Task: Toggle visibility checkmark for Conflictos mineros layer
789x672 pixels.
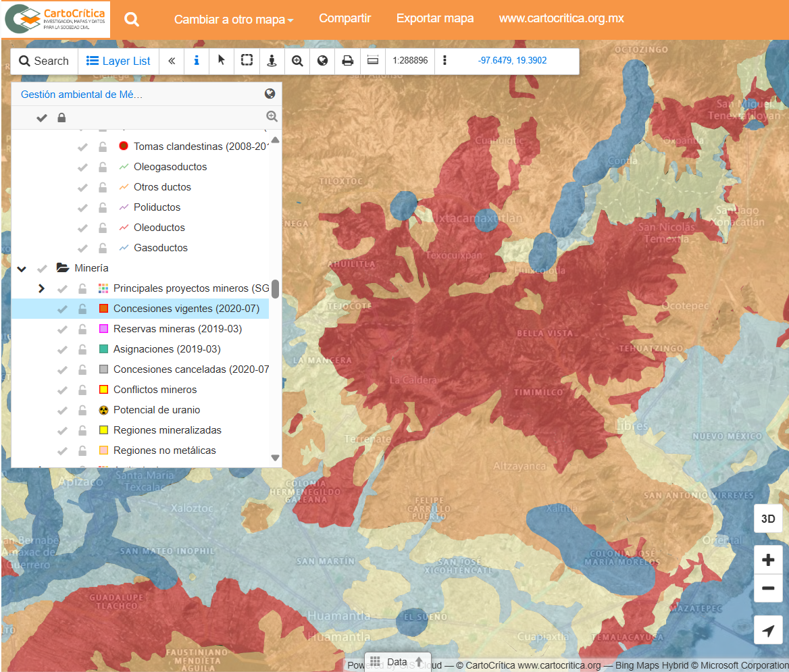Action: click(x=63, y=390)
